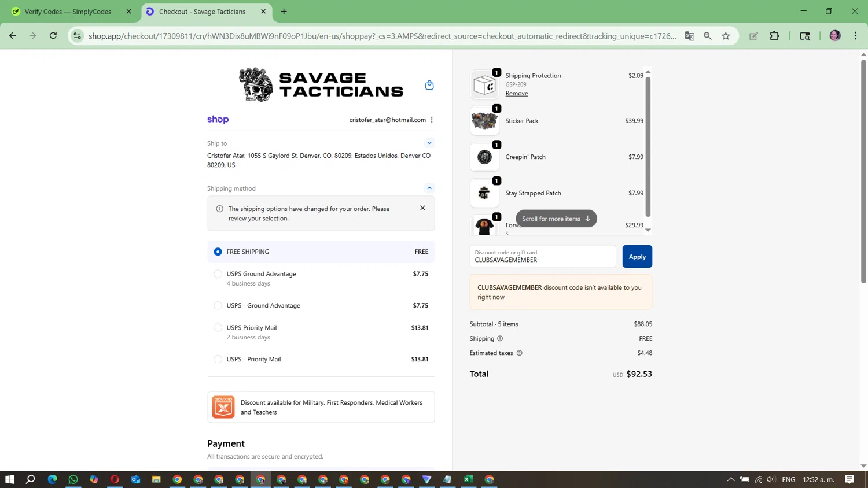Open the cart bag icon beside the logo

pyautogui.click(x=429, y=85)
